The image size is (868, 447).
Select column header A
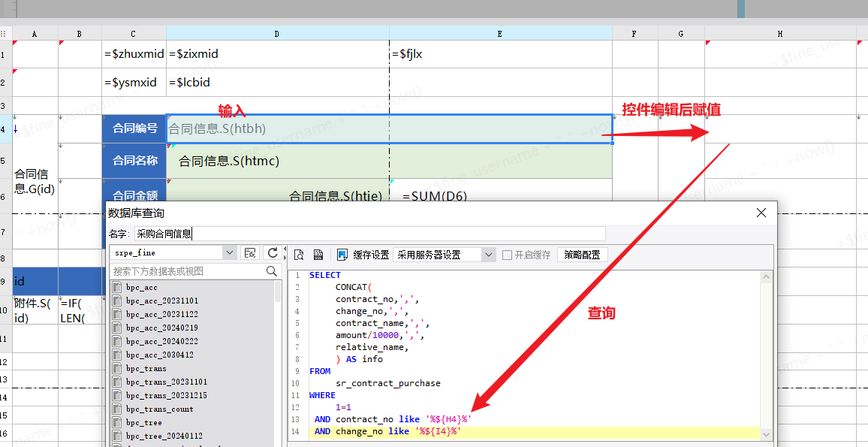[35, 34]
